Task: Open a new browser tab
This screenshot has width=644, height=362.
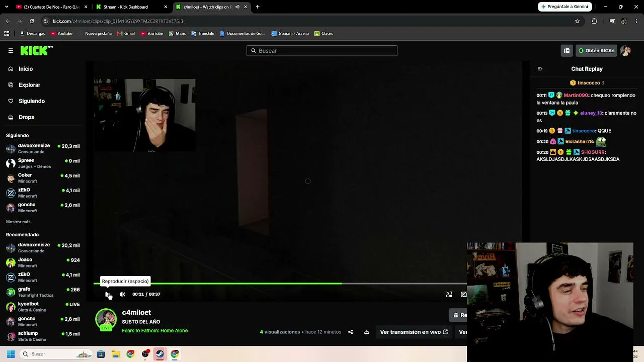Action: pos(258,7)
